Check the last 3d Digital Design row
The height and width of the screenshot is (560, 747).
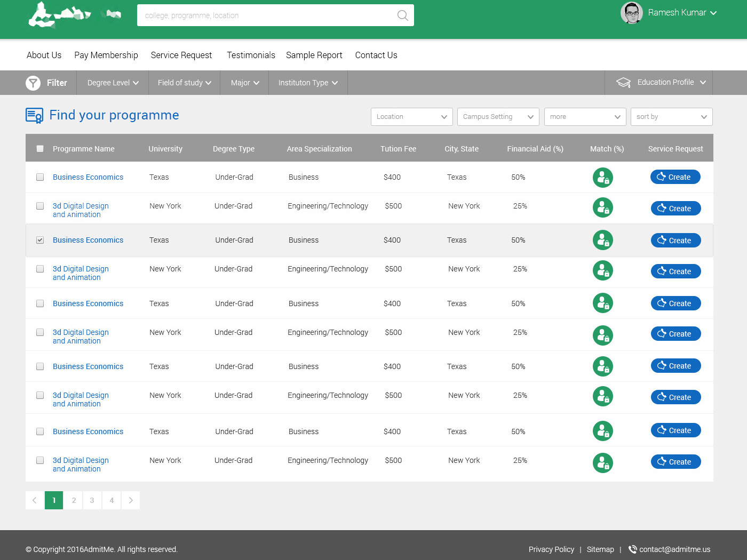(x=40, y=460)
